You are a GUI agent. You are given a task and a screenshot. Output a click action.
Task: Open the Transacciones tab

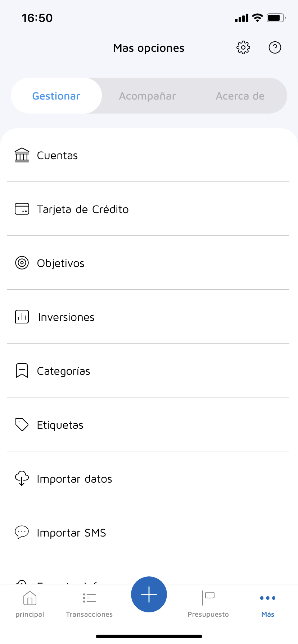(x=89, y=604)
